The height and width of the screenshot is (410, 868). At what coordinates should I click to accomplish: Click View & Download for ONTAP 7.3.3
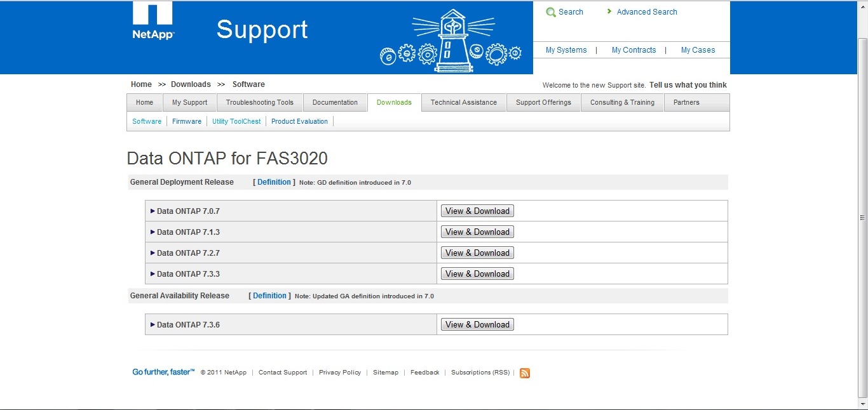(478, 274)
